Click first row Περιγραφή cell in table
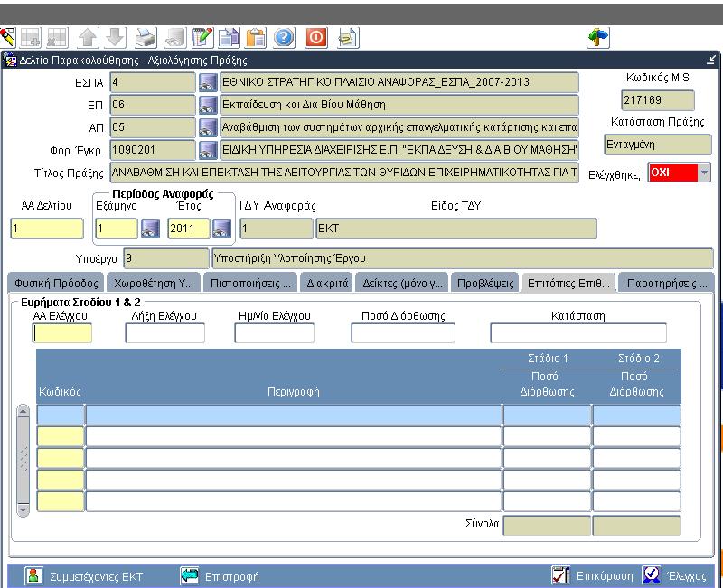Viewport: 723px width, 588px height. pyautogui.click(x=294, y=415)
